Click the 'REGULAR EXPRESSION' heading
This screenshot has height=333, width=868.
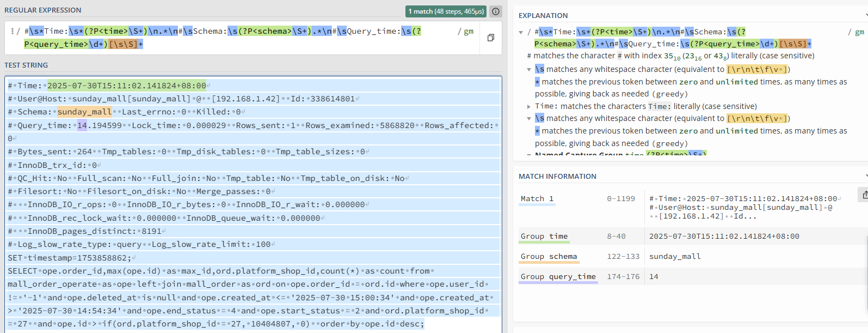tap(43, 10)
